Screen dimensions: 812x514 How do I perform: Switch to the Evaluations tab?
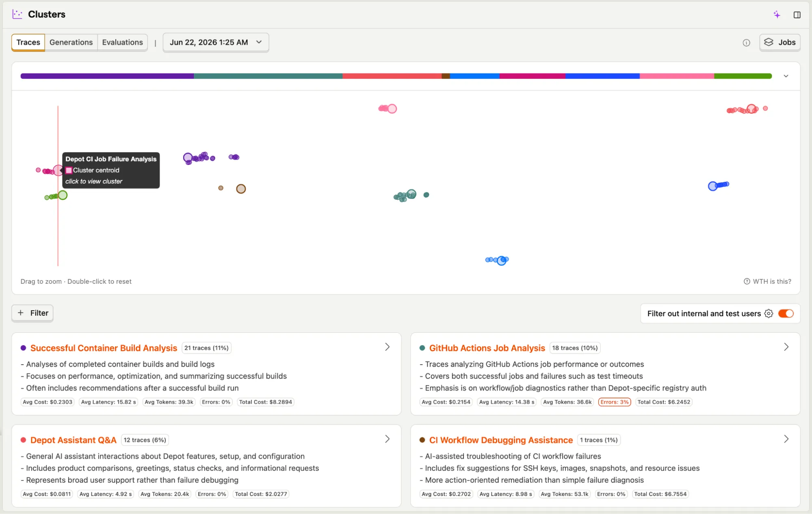(122, 42)
